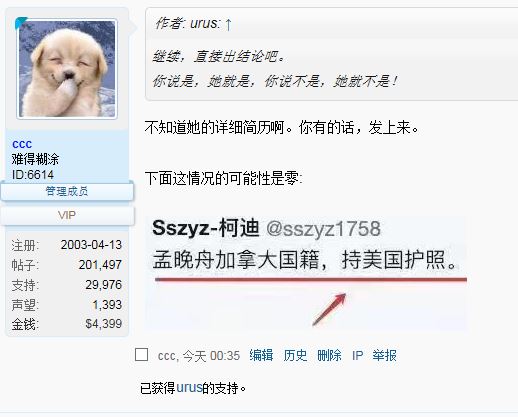The width and height of the screenshot is (518, 417).
Task: Click the VIP badge
Action: [x=67, y=215]
